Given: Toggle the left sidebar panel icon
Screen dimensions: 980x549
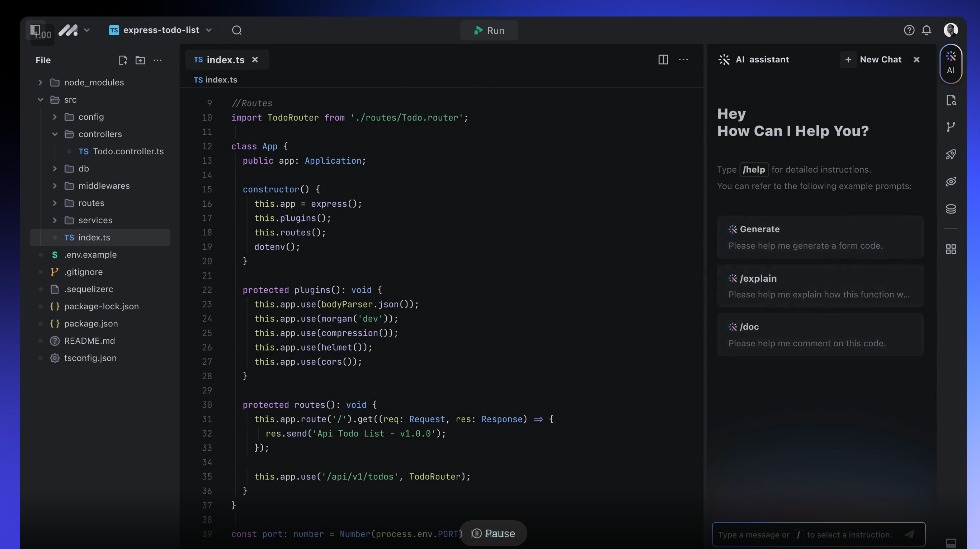Looking at the screenshot, I should [36, 30].
